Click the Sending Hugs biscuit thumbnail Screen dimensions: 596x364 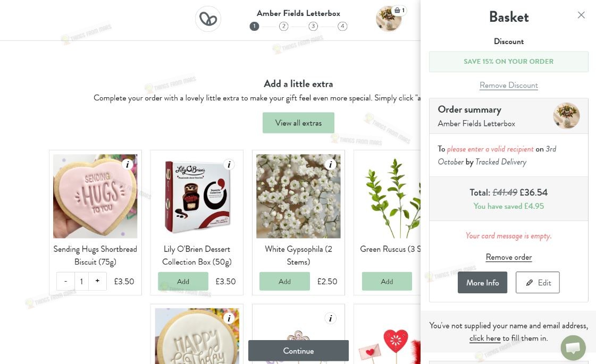95,196
